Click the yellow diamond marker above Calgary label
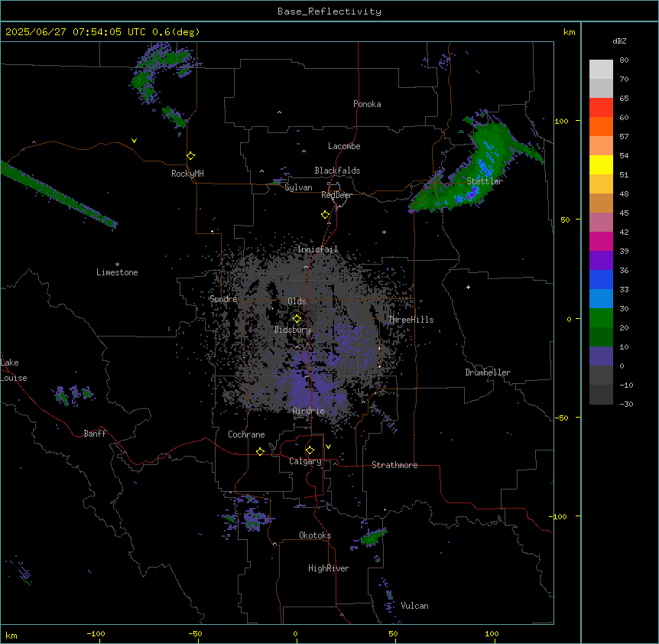This screenshot has height=644, width=659. click(310, 450)
